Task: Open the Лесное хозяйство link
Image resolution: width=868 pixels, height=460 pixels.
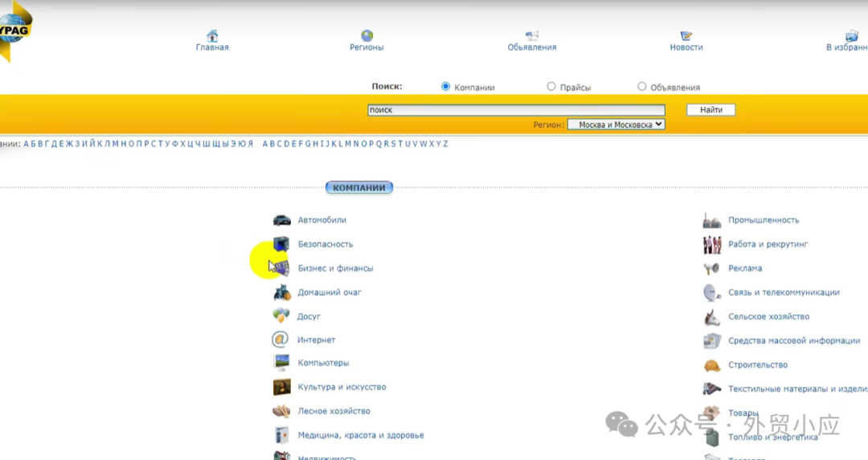Action: click(334, 411)
